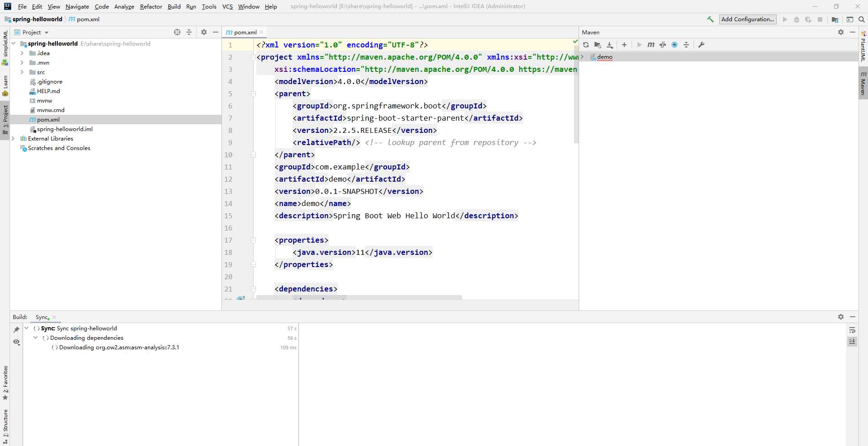Toggle Skip Tests mode in Maven panel
868x446 pixels.
[x=675, y=45]
